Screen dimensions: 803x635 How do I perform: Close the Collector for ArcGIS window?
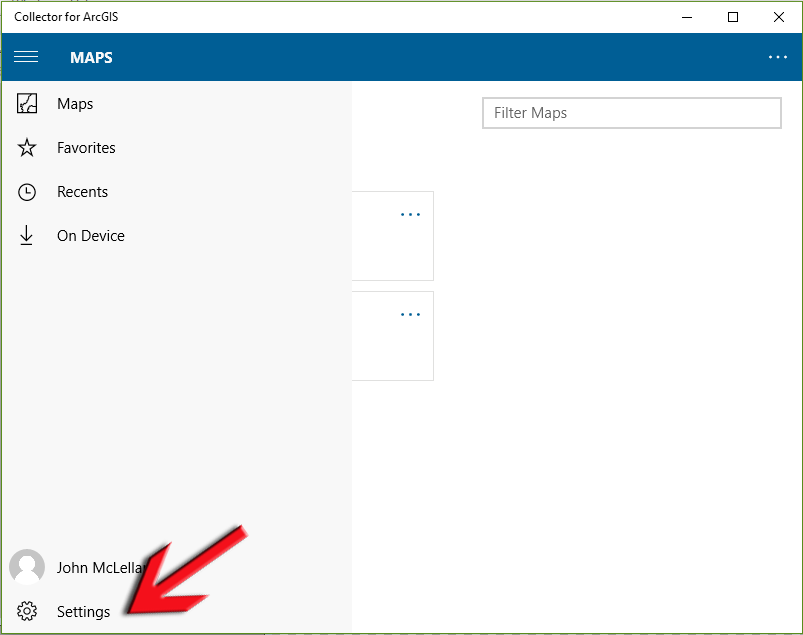coord(778,17)
